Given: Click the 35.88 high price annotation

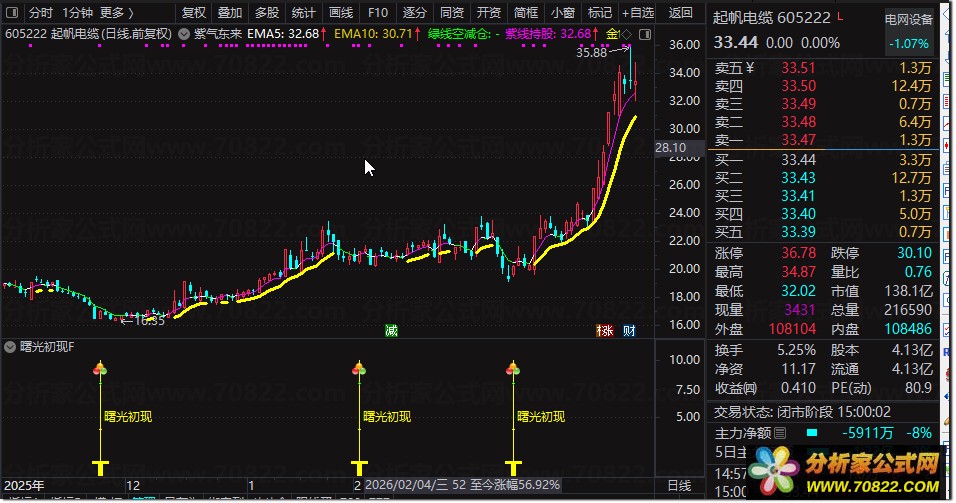Looking at the screenshot, I should 591,52.
